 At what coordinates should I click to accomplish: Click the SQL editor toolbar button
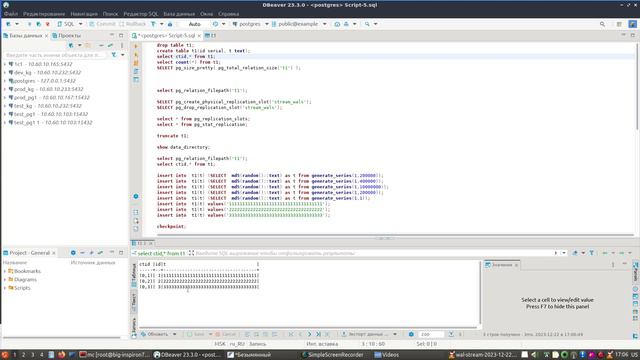(66, 24)
